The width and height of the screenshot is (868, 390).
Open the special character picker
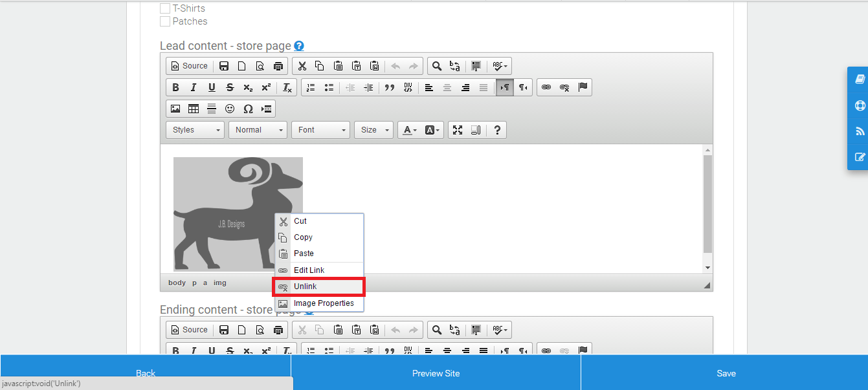coord(248,108)
